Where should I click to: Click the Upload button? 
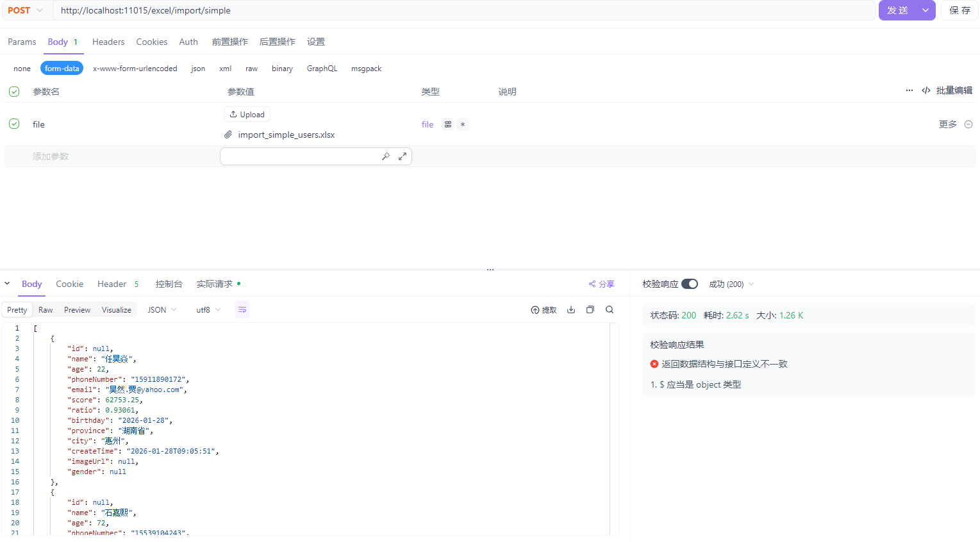[x=247, y=114]
